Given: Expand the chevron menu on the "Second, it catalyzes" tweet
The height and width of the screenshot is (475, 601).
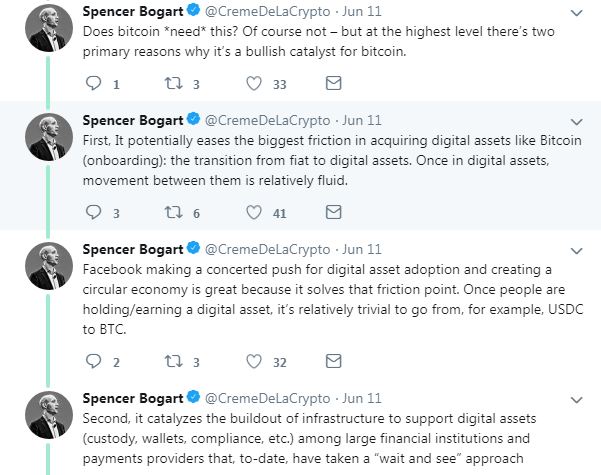Looking at the screenshot, I should click(577, 398).
